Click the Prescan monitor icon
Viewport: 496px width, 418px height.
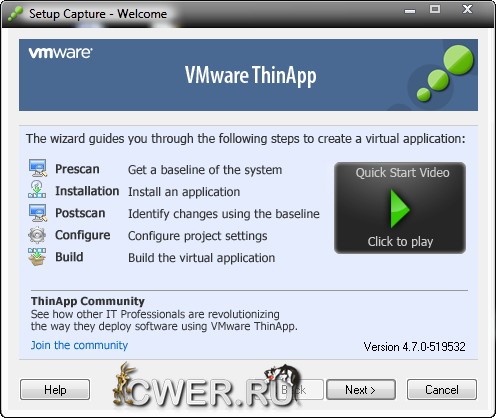pos(38,168)
